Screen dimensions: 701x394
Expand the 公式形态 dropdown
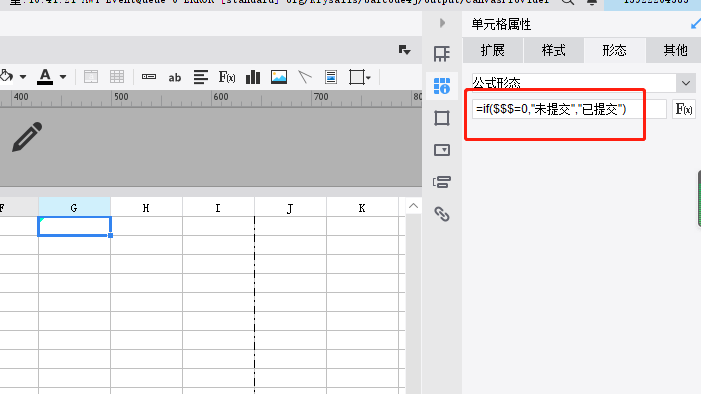pyautogui.click(x=686, y=83)
